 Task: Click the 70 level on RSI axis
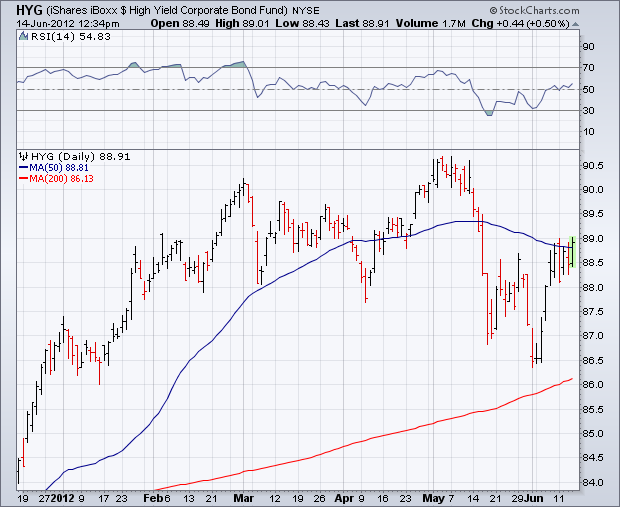(588, 68)
